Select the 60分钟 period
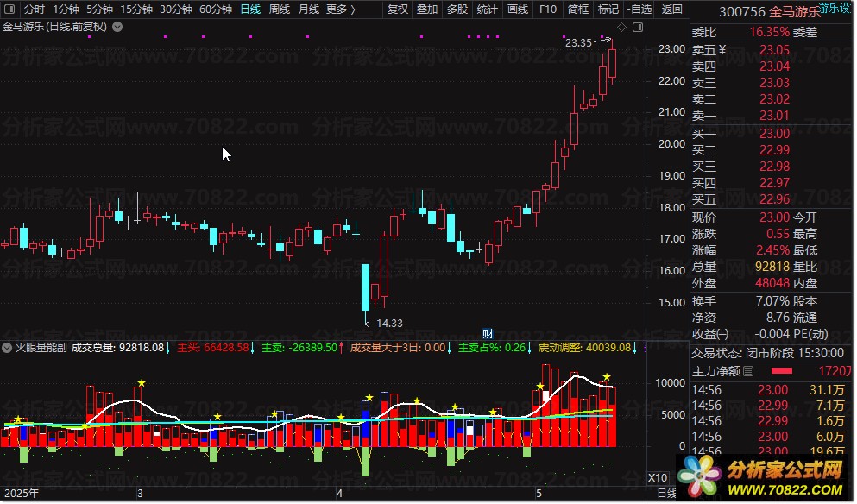This screenshot has width=857, height=504. tap(216, 9)
